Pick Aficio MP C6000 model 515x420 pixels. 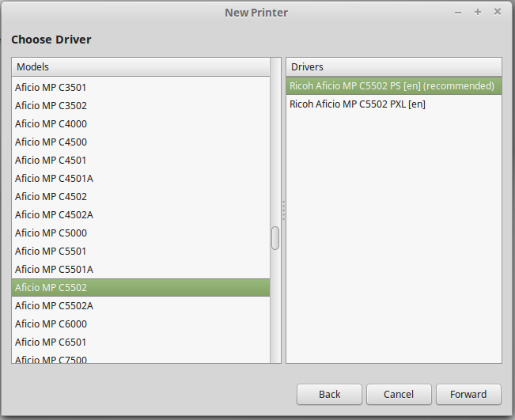click(141, 324)
